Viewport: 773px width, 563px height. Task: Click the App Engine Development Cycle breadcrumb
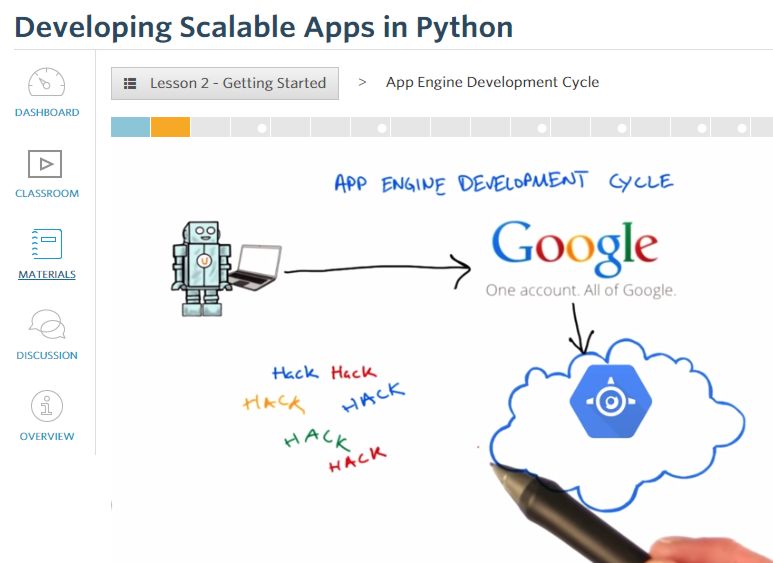tap(492, 82)
